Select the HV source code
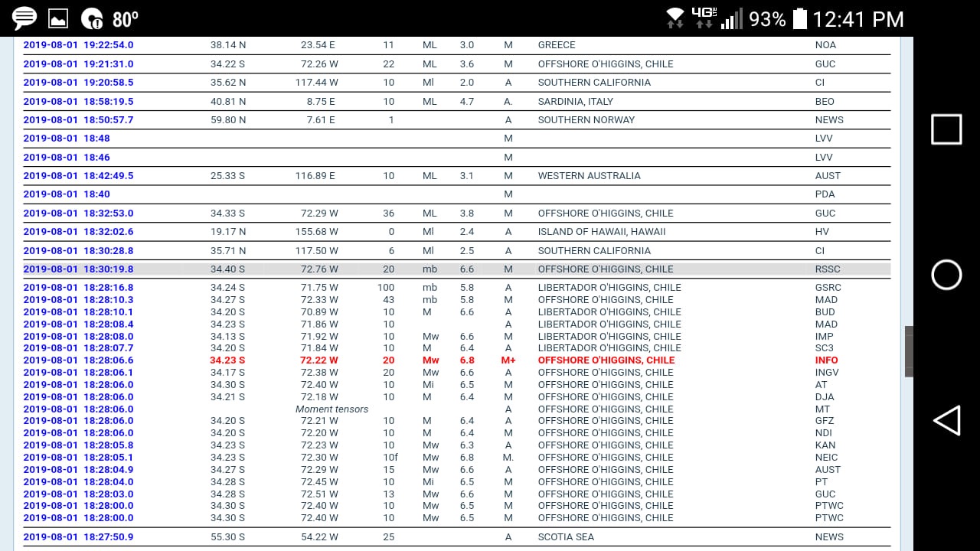Image resolution: width=980 pixels, height=551 pixels. click(822, 232)
